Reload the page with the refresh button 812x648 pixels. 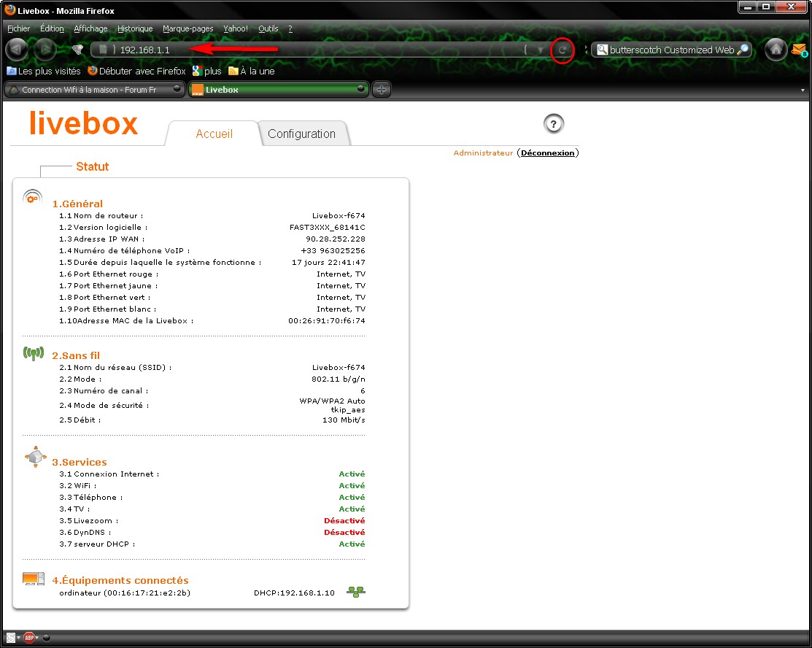(562, 50)
